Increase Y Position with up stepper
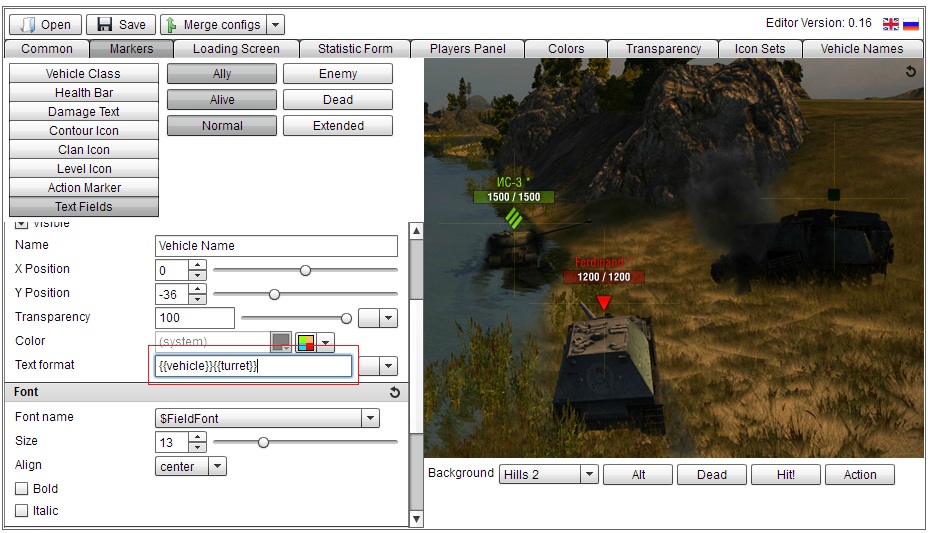Screen dimensions: 928x533 click(x=197, y=289)
